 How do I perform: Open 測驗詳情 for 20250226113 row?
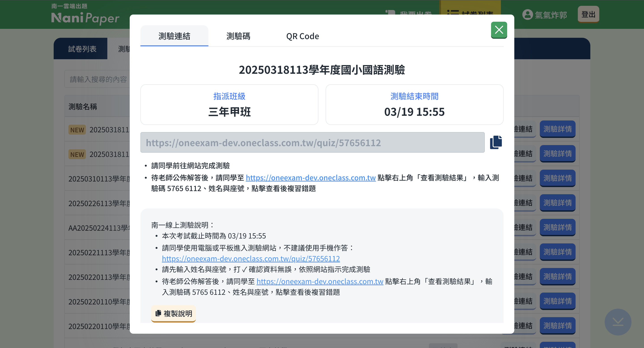[557, 202]
